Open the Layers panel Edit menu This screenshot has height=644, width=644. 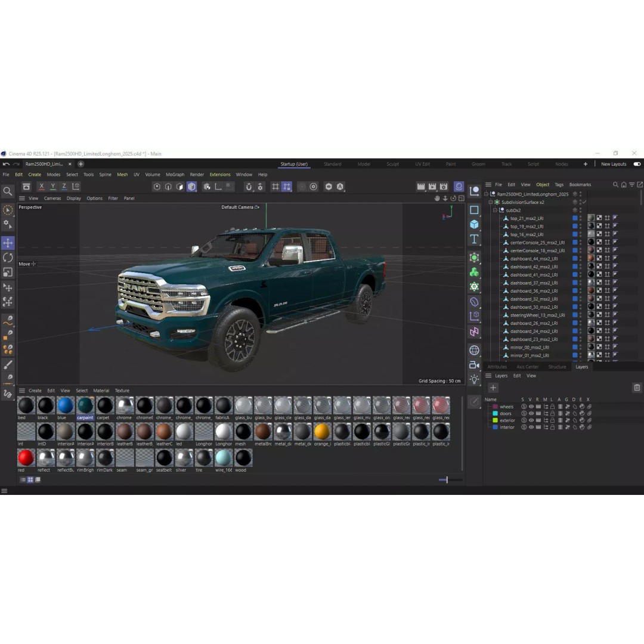[x=517, y=376]
